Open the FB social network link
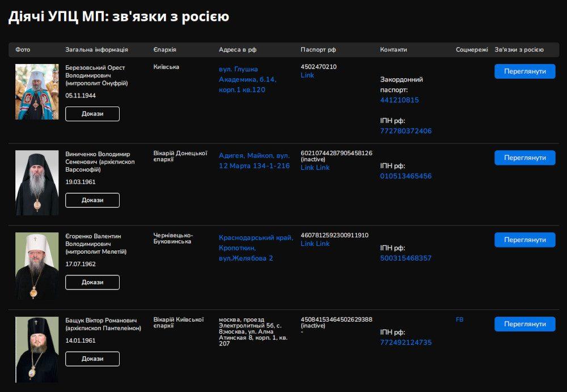 click(459, 319)
